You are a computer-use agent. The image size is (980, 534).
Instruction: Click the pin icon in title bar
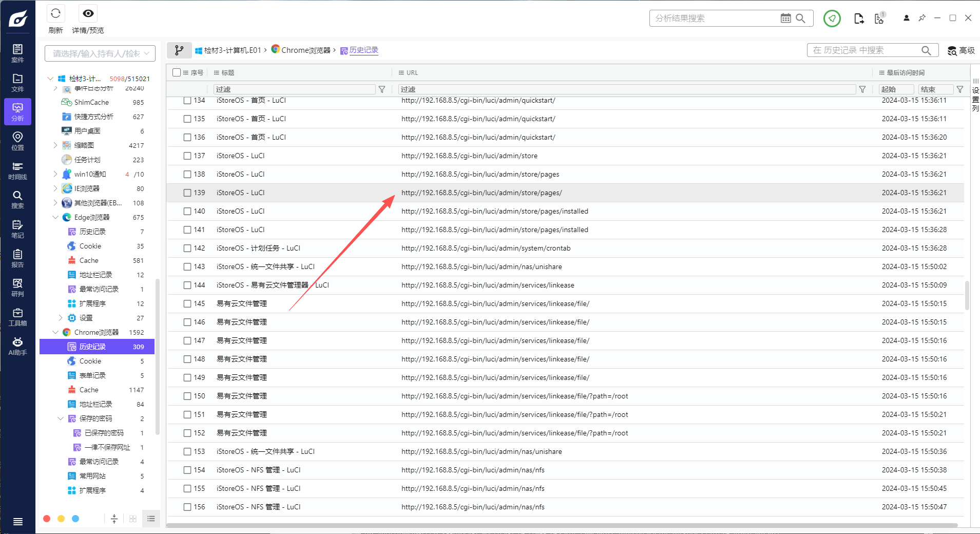tap(922, 18)
